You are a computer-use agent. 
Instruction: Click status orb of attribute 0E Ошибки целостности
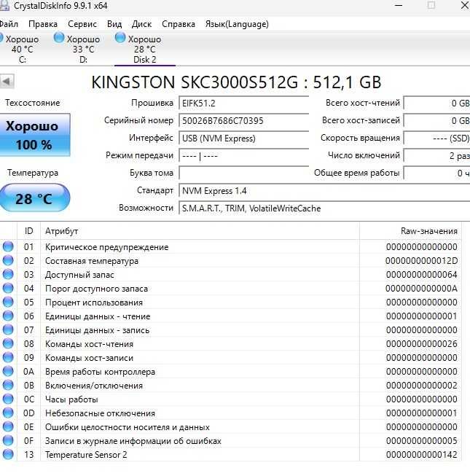[8, 427]
